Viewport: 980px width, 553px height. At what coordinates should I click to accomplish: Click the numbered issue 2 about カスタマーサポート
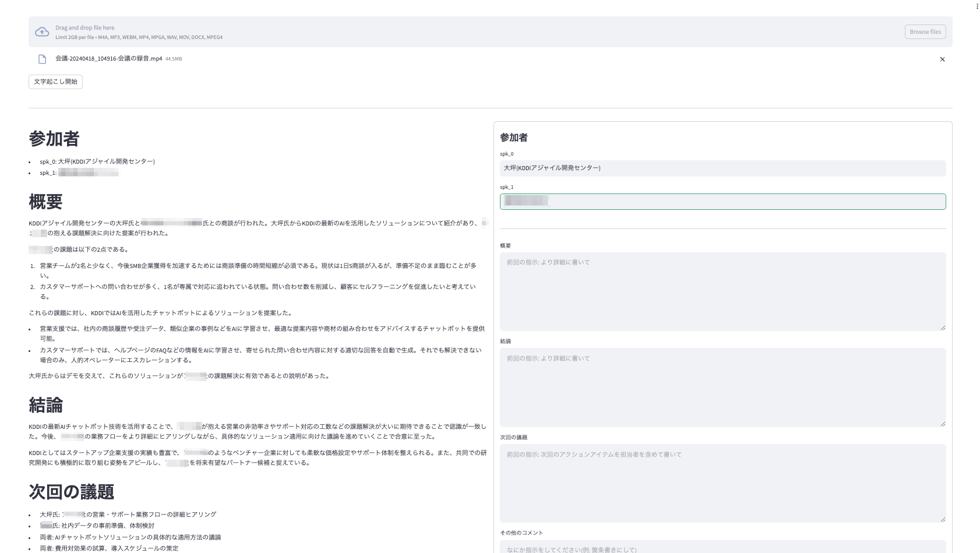[258, 291]
